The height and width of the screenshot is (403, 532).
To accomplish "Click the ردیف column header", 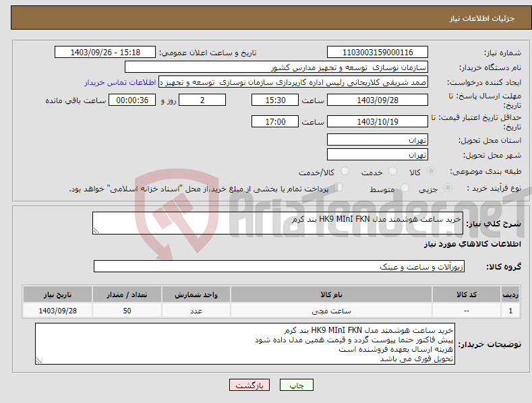I will coord(510,294).
